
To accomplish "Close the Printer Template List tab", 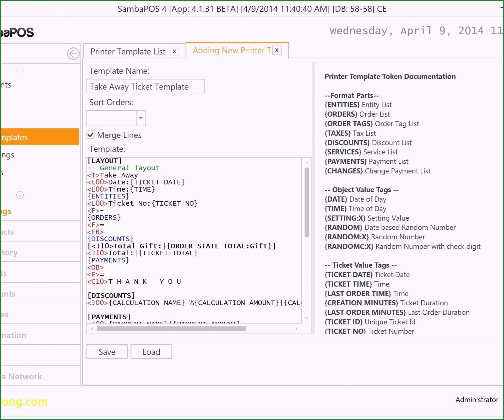I will pyautogui.click(x=174, y=51).
